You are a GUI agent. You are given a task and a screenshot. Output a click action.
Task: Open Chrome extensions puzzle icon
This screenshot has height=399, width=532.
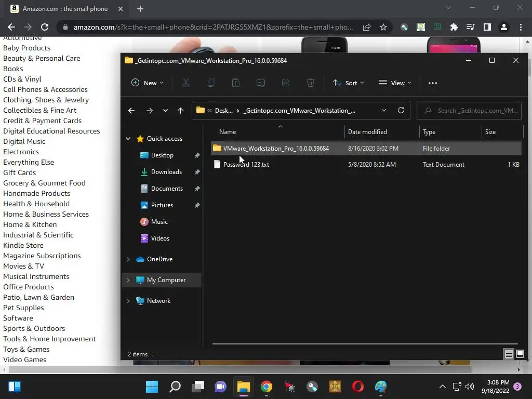[x=454, y=27]
